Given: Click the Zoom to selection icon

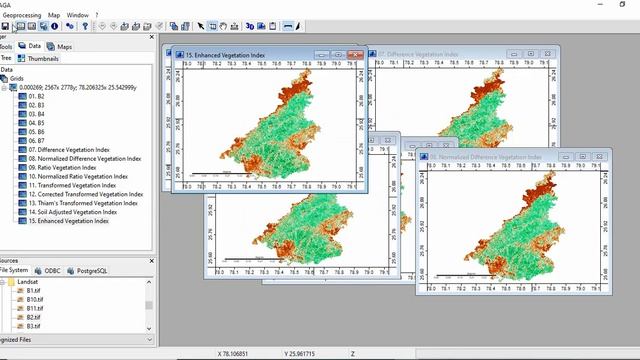Looking at the screenshot, I should [x=147, y=26].
